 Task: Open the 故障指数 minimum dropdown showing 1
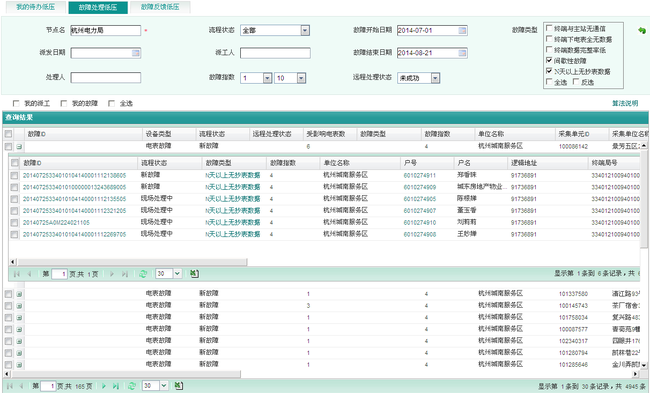267,78
